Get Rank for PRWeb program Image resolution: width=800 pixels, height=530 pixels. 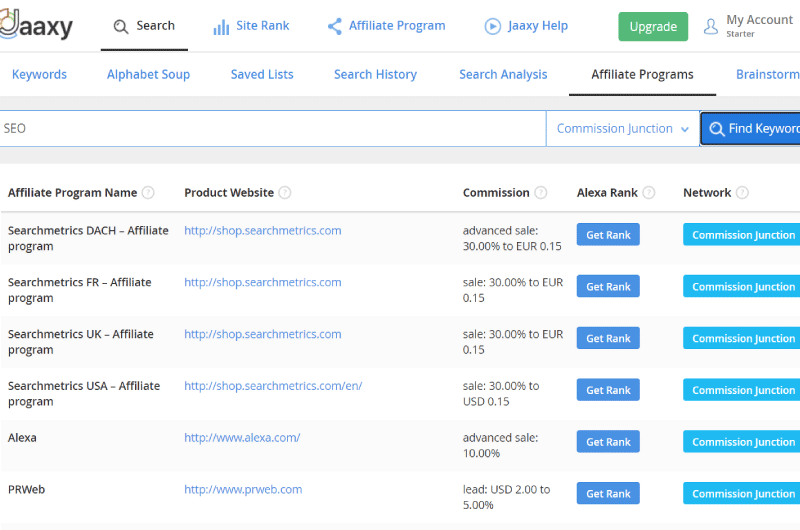pyautogui.click(x=608, y=493)
